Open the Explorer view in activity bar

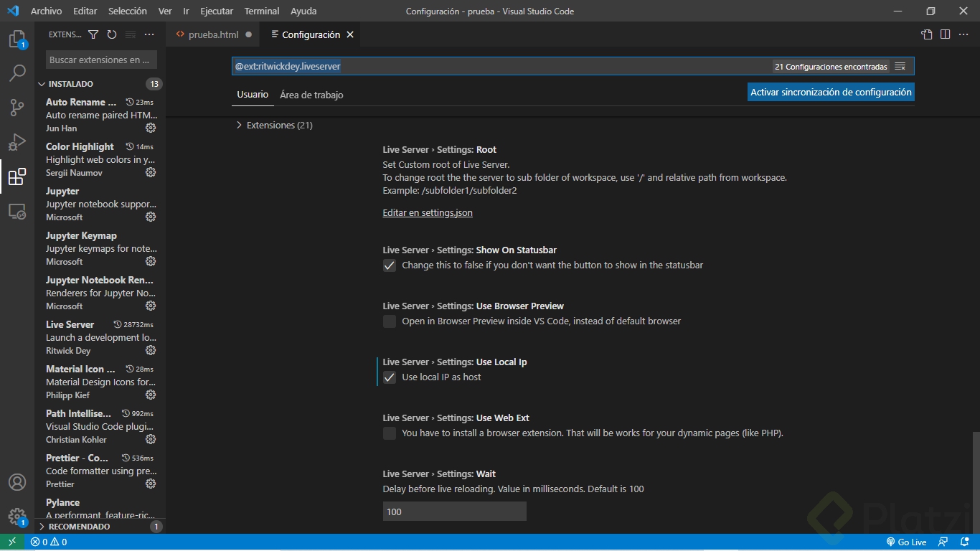17,39
